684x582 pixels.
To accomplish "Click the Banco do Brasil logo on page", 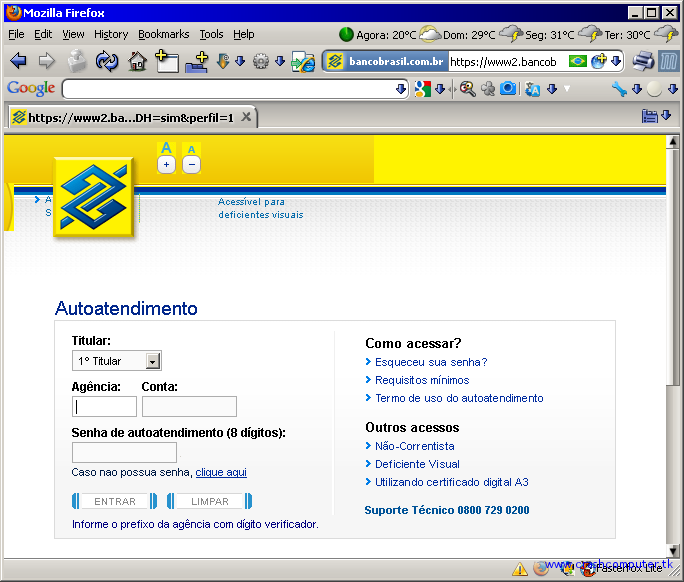I will [93, 197].
